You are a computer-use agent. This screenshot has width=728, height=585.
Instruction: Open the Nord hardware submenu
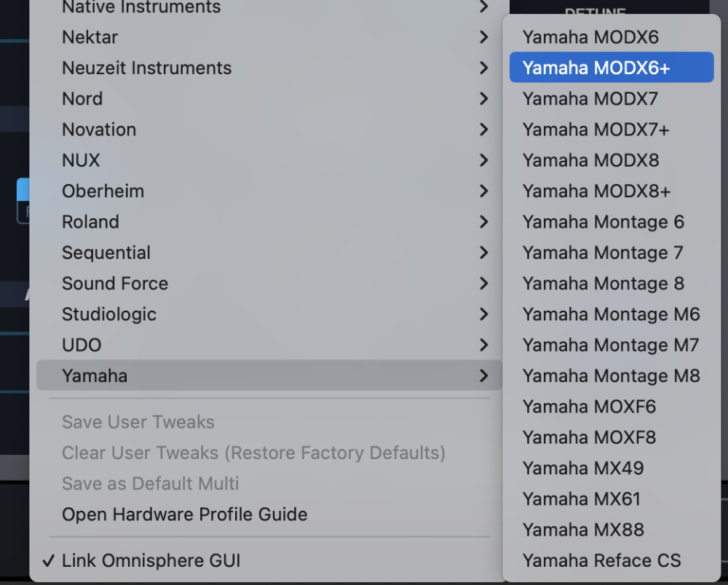(82, 98)
